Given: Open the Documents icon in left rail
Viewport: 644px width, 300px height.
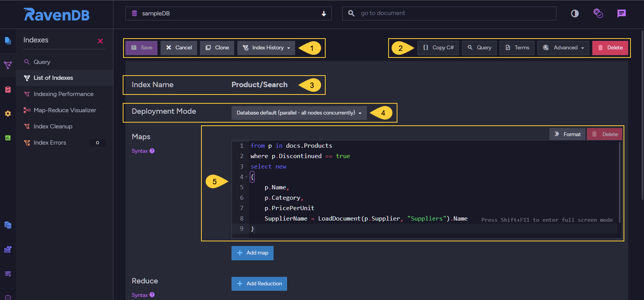Looking at the screenshot, I should 8,40.
